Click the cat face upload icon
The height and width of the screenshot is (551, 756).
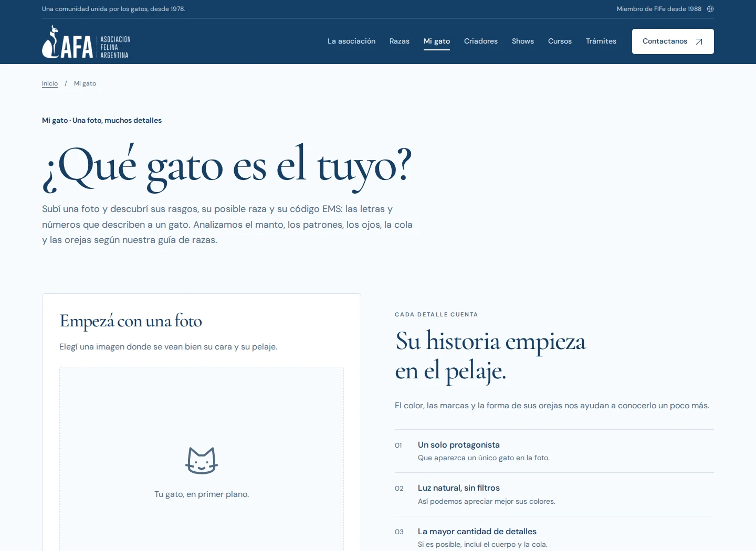point(202,461)
